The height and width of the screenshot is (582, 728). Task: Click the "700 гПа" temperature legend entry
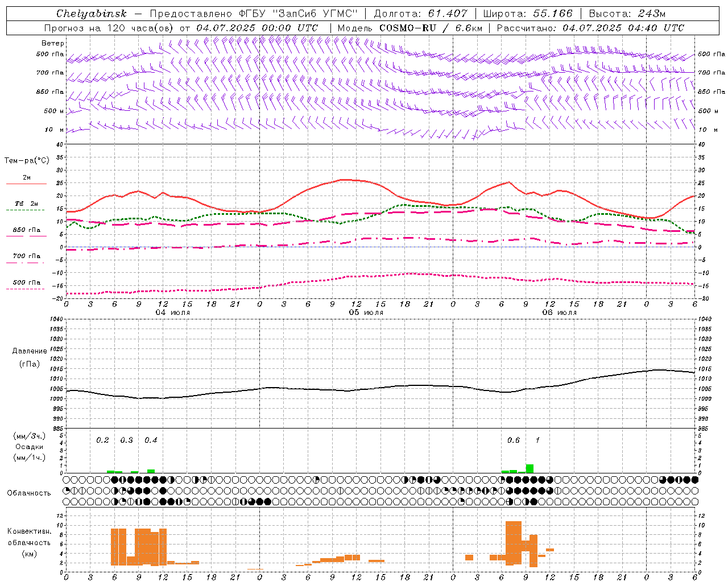point(27,256)
